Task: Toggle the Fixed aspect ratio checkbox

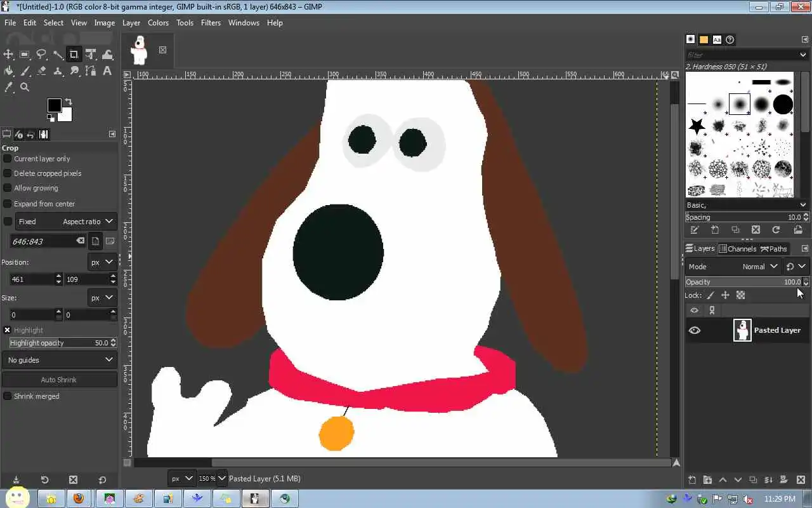Action: 8,222
